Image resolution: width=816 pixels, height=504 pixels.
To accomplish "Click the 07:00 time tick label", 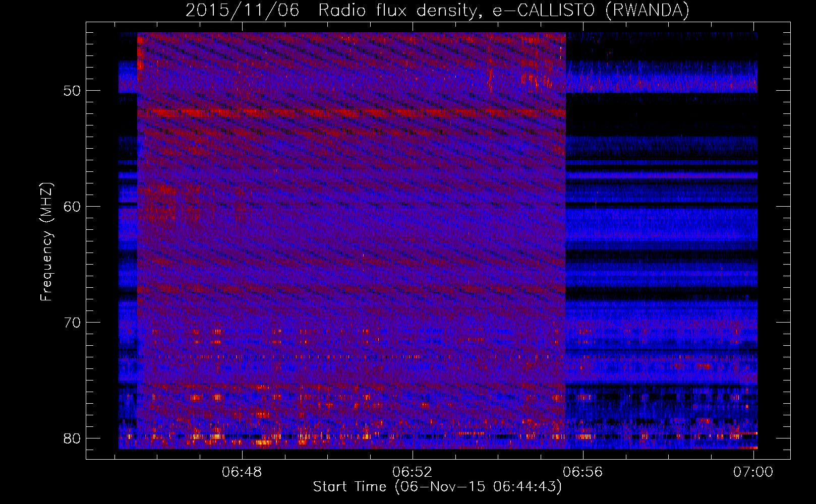I will point(753,472).
